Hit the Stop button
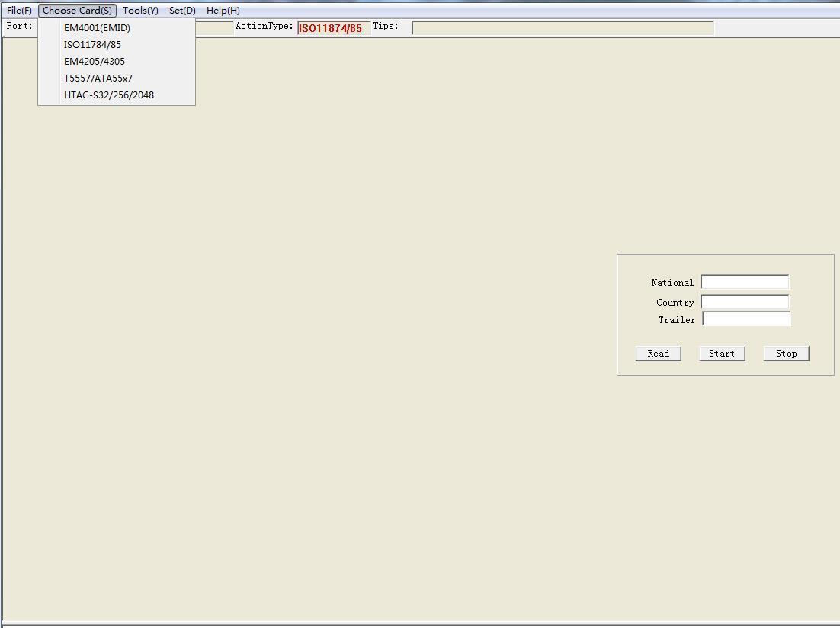The height and width of the screenshot is (628, 840). tap(786, 354)
